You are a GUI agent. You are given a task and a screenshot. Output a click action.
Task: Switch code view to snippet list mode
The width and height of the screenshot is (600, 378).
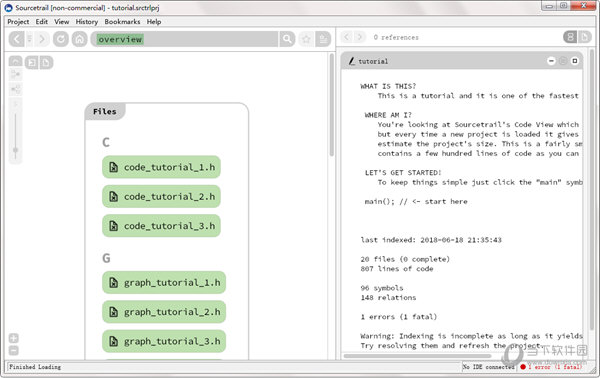click(x=570, y=37)
